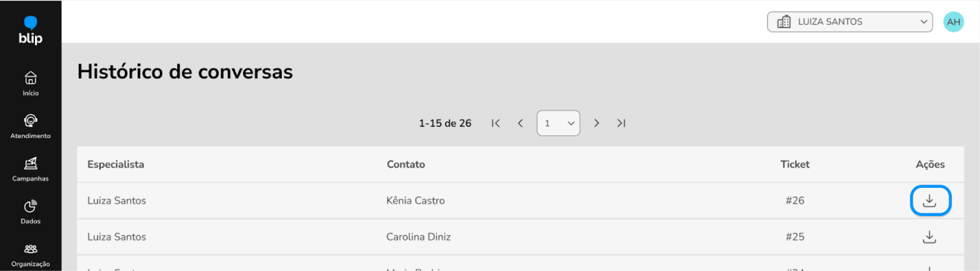980x271 pixels.
Task: Jump to first page of results
Action: [496, 123]
